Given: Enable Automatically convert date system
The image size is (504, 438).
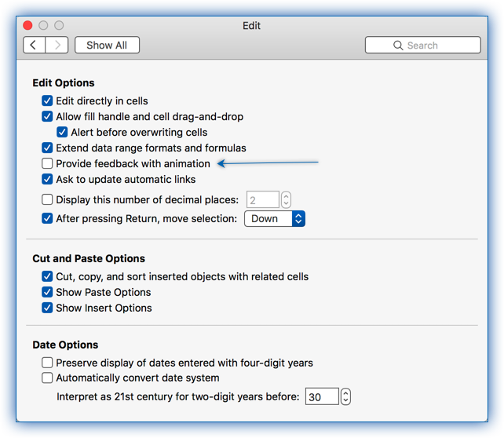Looking at the screenshot, I should 47,378.
